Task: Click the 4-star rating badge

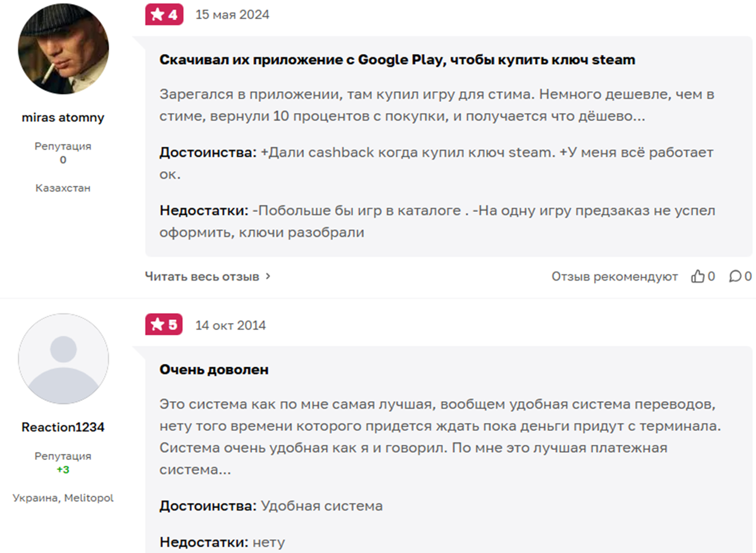Action: point(164,15)
